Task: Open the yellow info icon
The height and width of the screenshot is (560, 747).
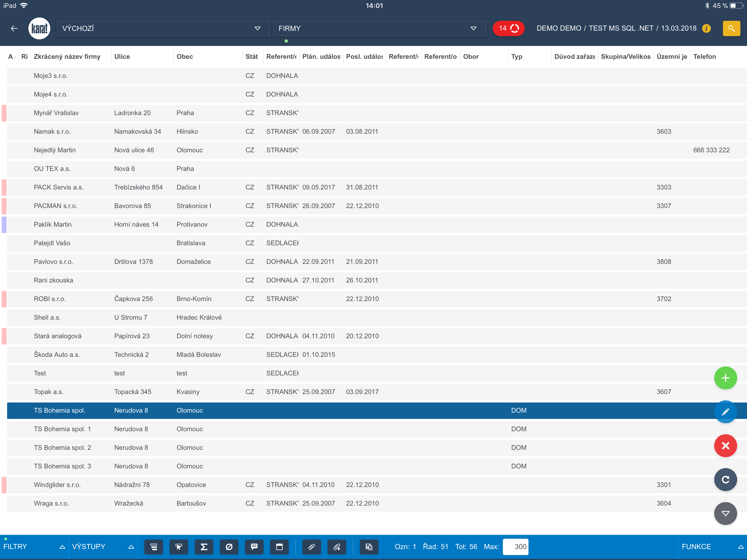Action: (706, 28)
